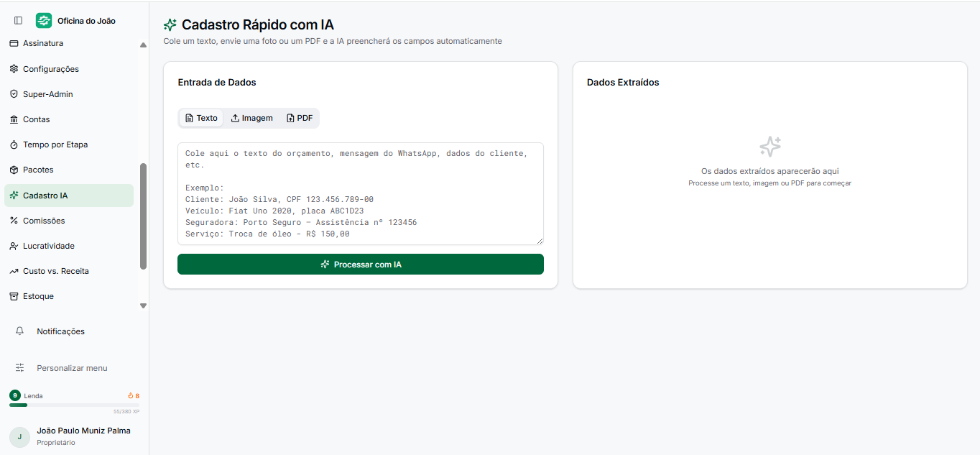Toggle the sidebar collapse icon
The width and height of the screenshot is (980, 455).
(18, 21)
